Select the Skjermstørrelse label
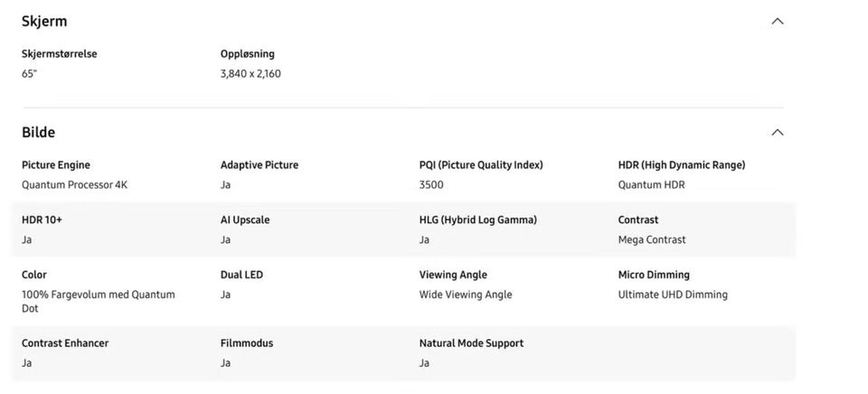This screenshot has width=868, height=394. 60,54
